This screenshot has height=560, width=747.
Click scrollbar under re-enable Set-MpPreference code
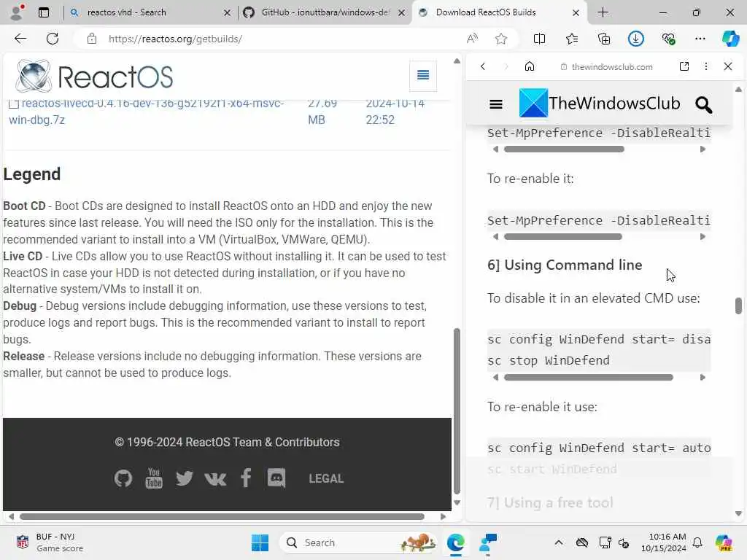(563, 237)
